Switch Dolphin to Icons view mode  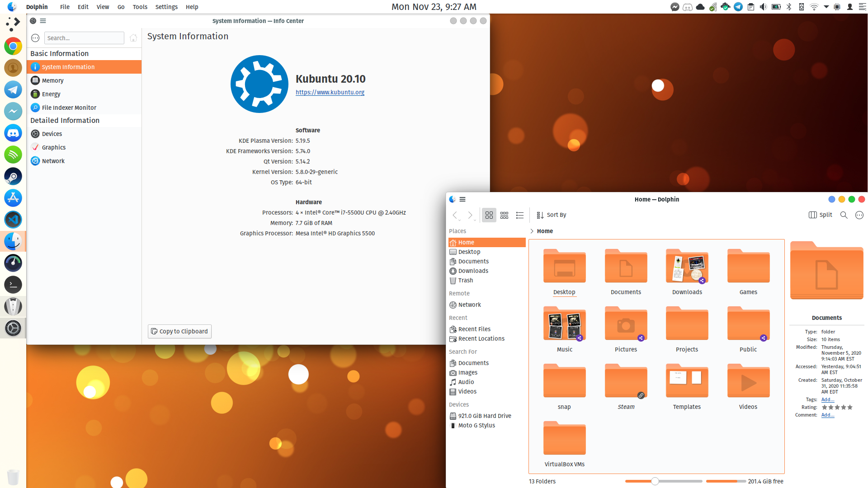click(x=489, y=215)
